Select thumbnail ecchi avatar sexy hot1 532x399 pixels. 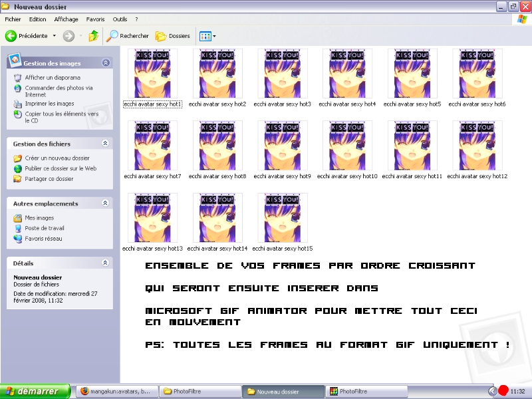pyautogui.click(x=153, y=73)
